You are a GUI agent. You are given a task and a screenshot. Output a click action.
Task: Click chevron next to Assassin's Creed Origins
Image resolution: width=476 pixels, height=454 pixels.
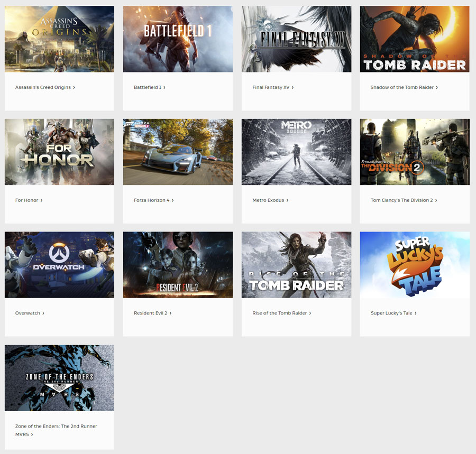74,87
